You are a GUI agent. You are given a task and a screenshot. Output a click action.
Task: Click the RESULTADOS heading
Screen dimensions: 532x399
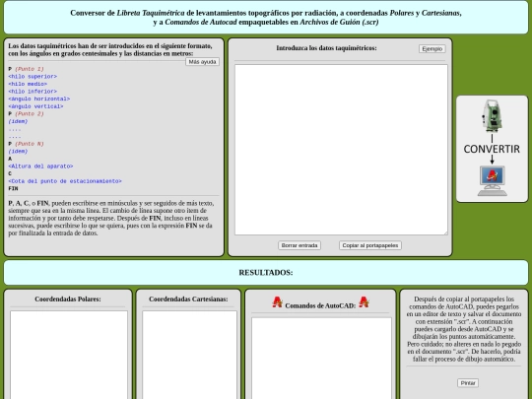pos(266,273)
